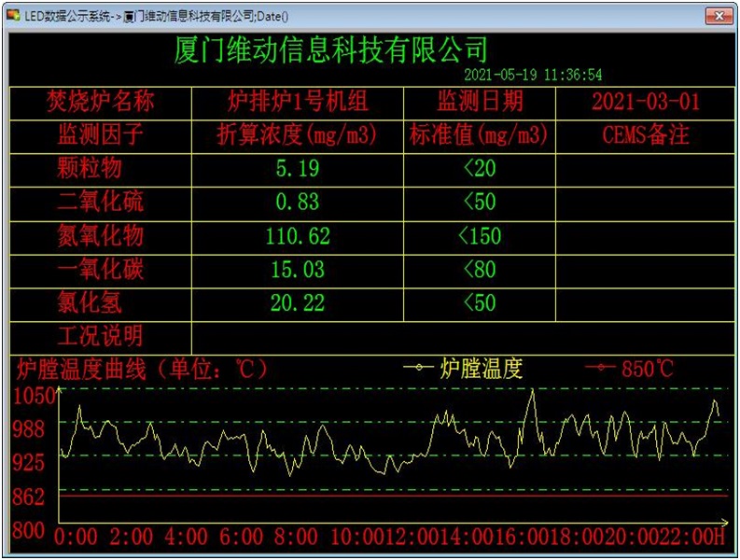Close the LED data display window
740x560 pixels.
point(718,16)
